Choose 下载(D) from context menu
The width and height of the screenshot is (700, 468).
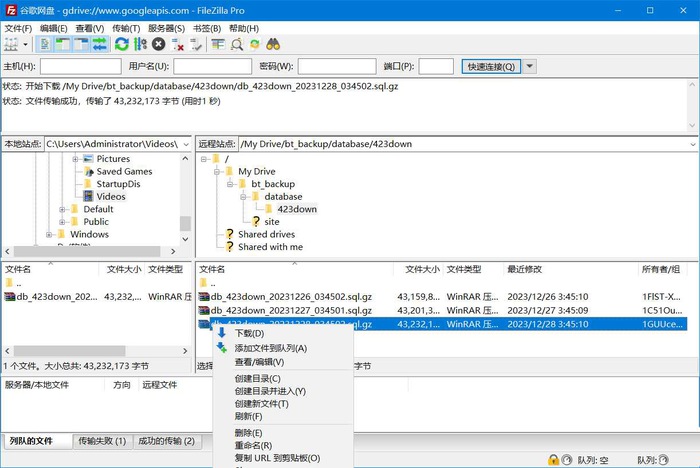tap(250, 334)
